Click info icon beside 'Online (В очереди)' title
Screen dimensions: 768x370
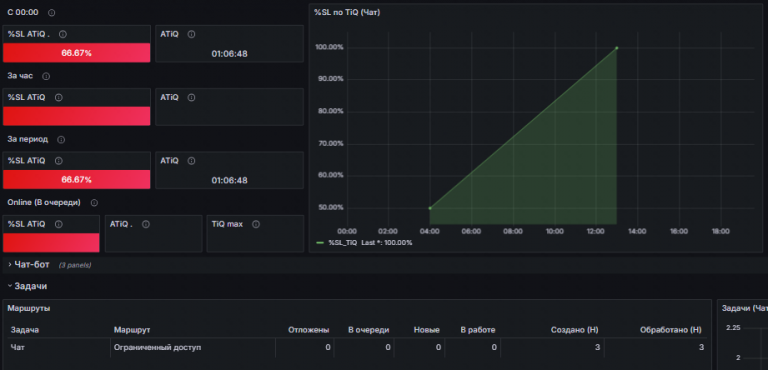[x=94, y=203]
